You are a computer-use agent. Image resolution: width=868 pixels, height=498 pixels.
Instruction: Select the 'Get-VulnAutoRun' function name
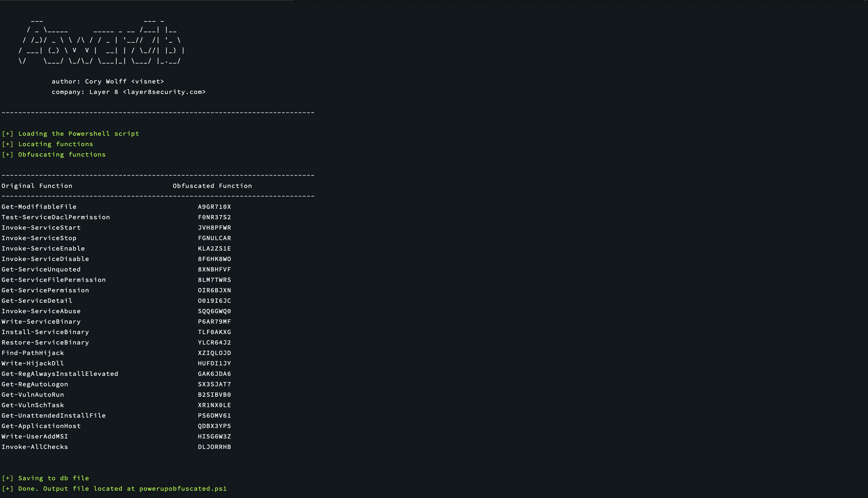[33, 395]
